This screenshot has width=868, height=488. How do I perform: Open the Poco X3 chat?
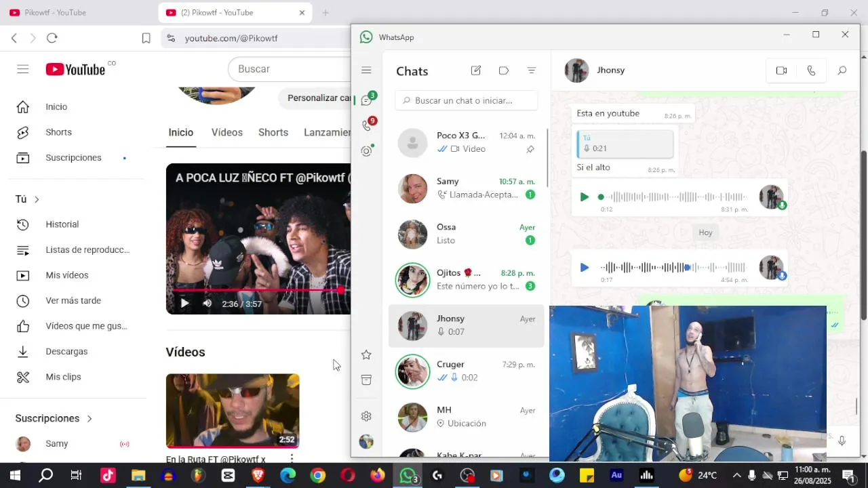click(x=467, y=142)
